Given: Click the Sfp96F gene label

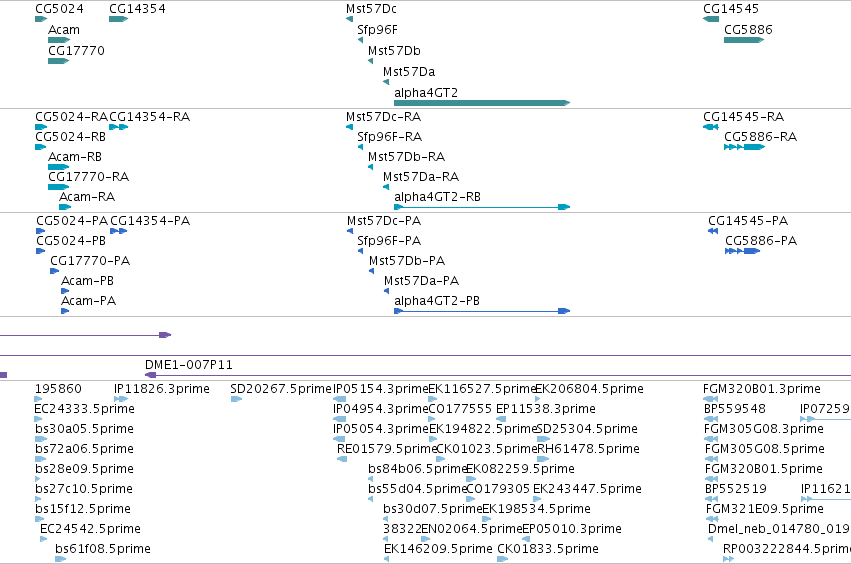Looking at the screenshot, I should pyautogui.click(x=377, y=30).
